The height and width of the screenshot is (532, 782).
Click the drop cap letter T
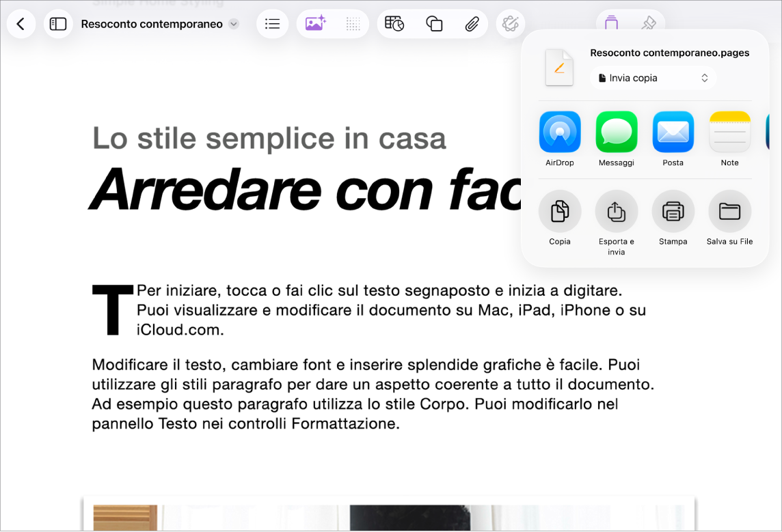pos(113,310)
